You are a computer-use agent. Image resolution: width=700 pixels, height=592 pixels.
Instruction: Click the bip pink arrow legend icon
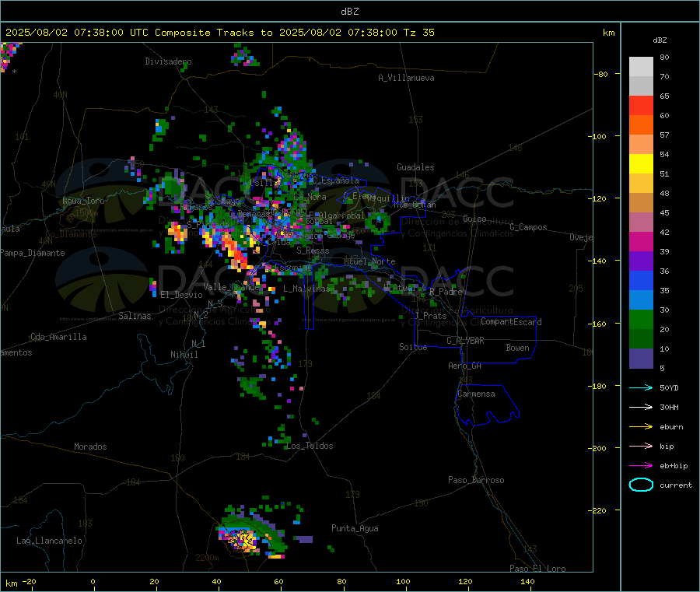[x=641, y=446]
